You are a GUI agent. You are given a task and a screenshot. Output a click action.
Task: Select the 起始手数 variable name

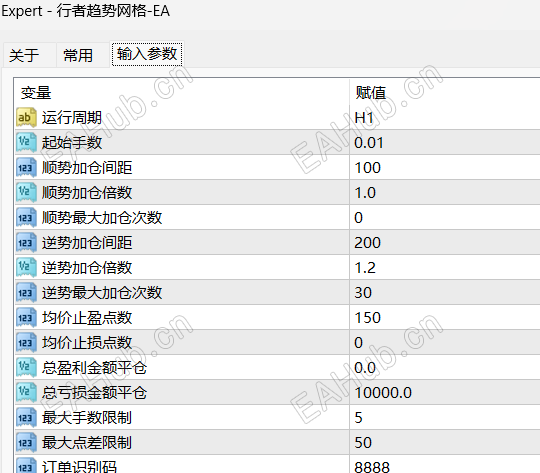pyautogui.click(x=72, y=143)
